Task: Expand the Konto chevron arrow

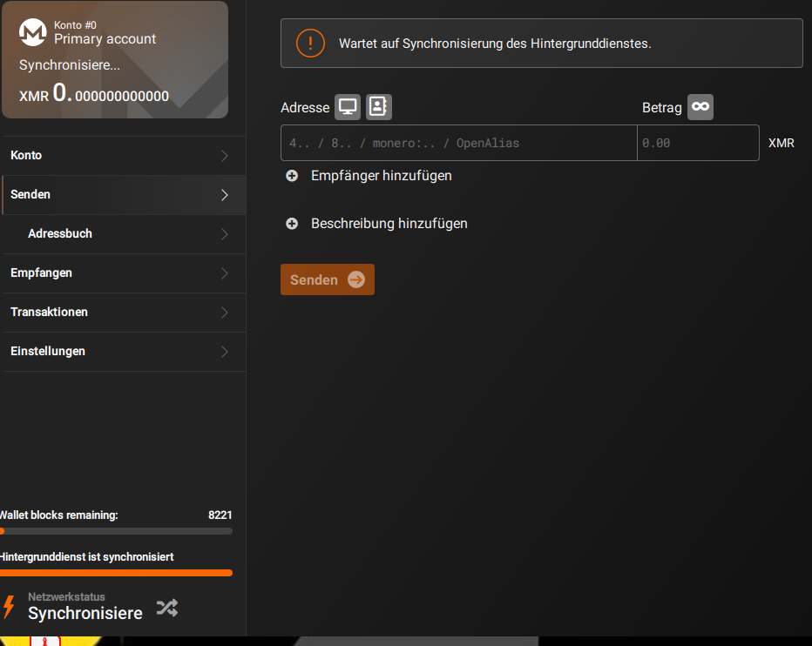Action: (x=225, y=156)
